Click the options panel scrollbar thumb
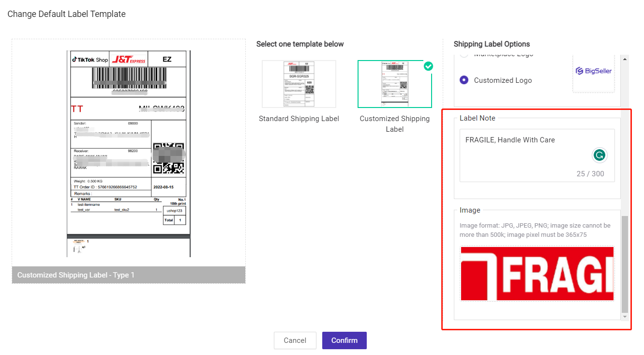This screenshot has width=644, height=355. tap(625, 264)
